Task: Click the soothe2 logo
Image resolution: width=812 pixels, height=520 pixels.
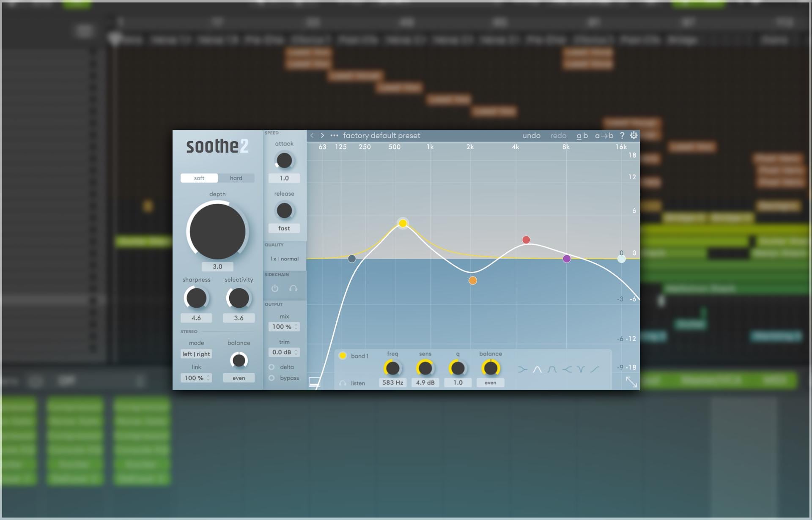Action: (217, 146)
